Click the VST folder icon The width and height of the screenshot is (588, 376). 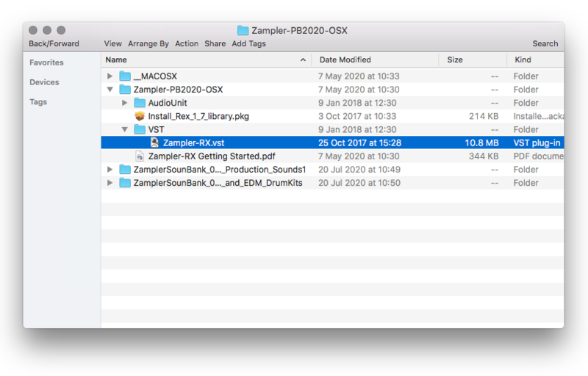click(140, 129)
